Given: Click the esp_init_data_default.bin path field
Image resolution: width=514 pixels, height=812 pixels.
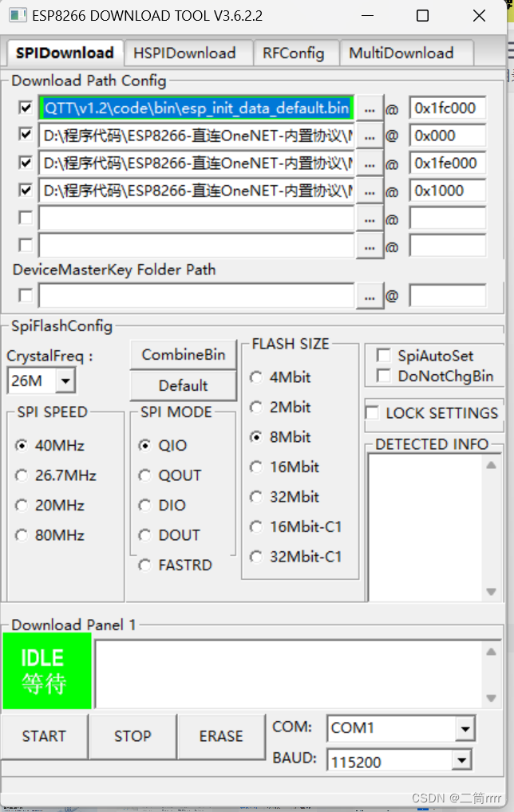Looking at the screenshot, I should pyautogui.click(x=196, y=108).
